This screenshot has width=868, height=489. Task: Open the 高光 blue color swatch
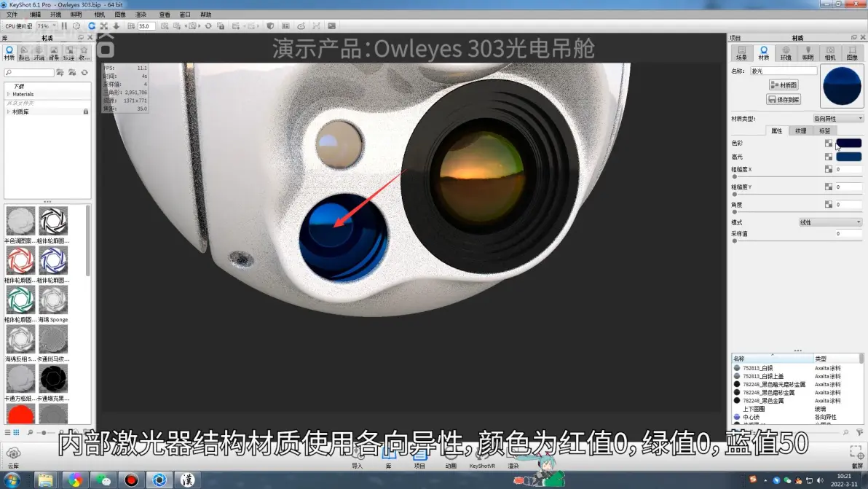coord(848,157)
